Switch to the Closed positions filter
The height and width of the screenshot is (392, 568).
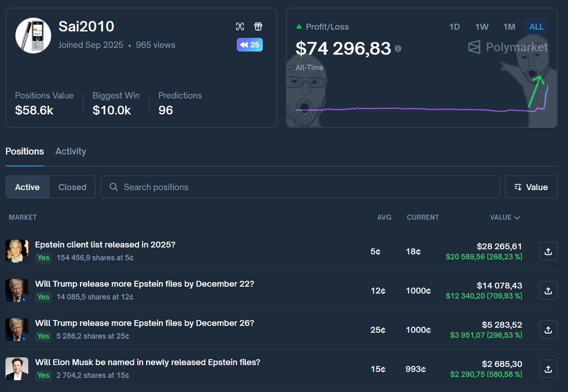[72, 187]
